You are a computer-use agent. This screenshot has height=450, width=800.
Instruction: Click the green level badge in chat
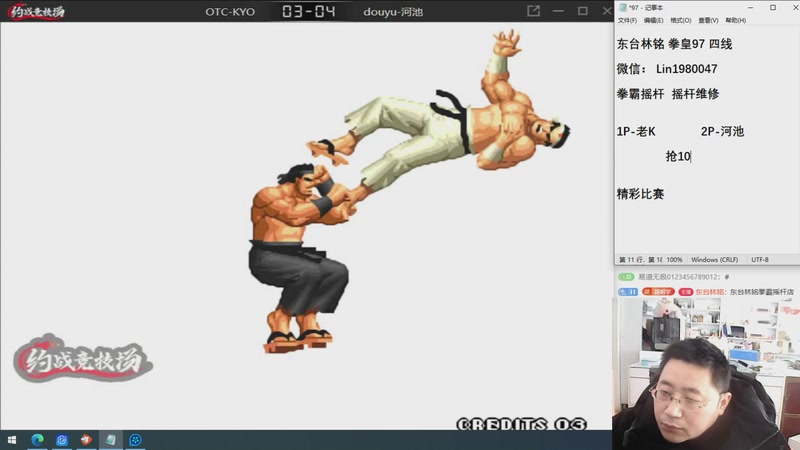click(x=626, y=277)
